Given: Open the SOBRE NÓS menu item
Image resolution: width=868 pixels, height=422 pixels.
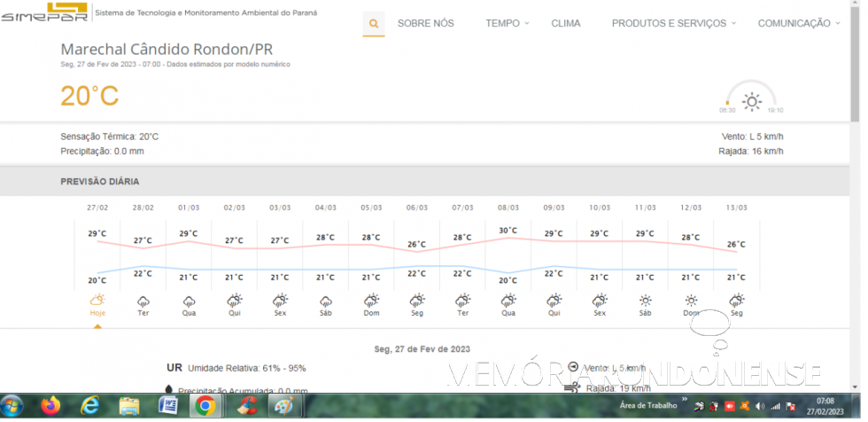Looking at the screenshot, I should 425,24.
